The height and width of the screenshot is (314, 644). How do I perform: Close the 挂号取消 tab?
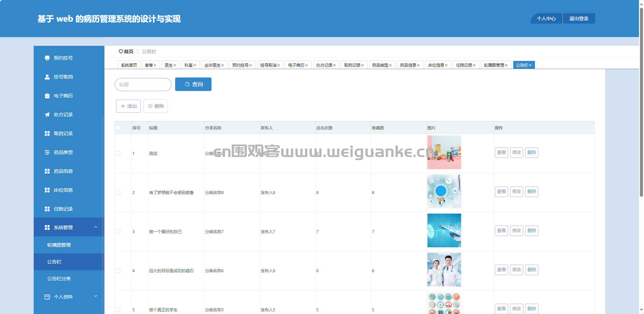pyautogui.click(x=279, y=65)
